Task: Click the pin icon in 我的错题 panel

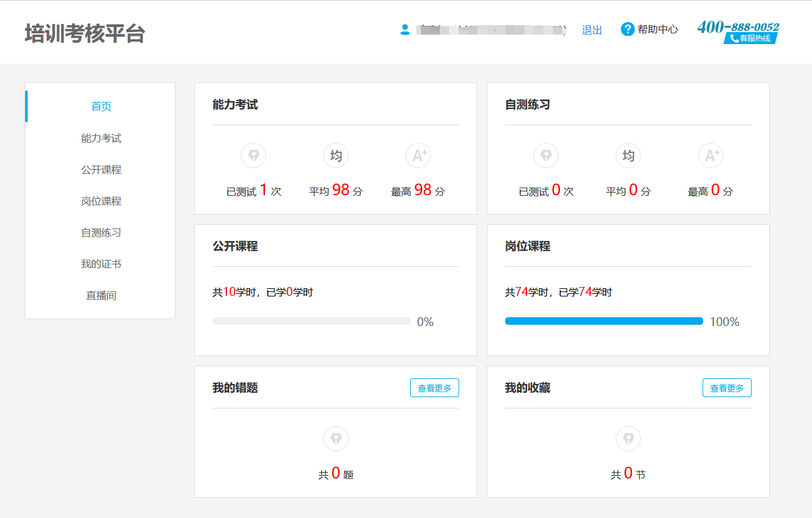Action: tap(336, 439)
